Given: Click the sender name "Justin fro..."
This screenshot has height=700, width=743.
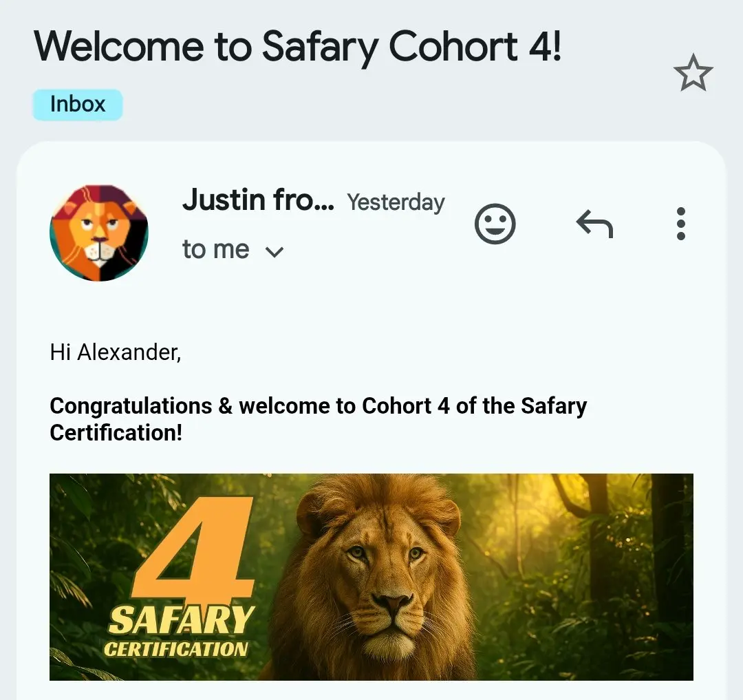Looking at the screenshot, I should click(258, 200).
